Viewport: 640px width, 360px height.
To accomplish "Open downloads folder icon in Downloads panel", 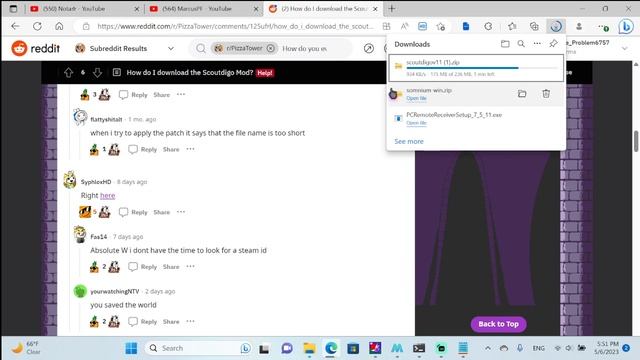I will click(x=505, y=44).
